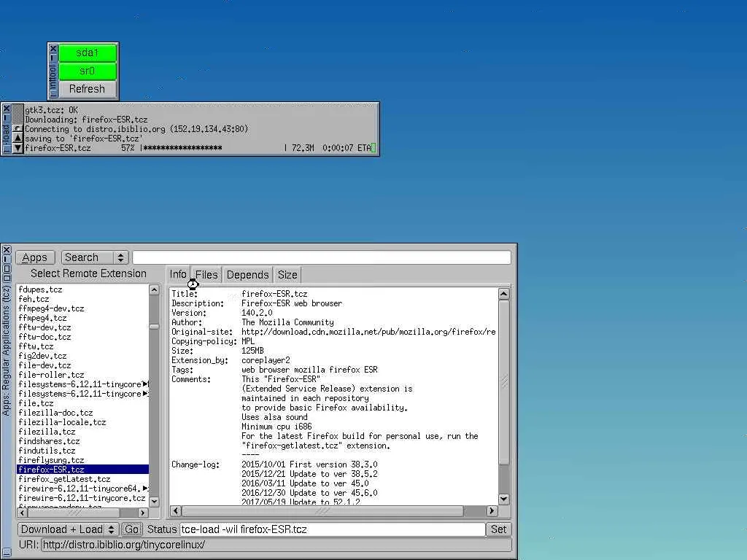Close the mount tool window
This screenshot has width=747, height=560.
pyautogui.click(x=53, y=49)
